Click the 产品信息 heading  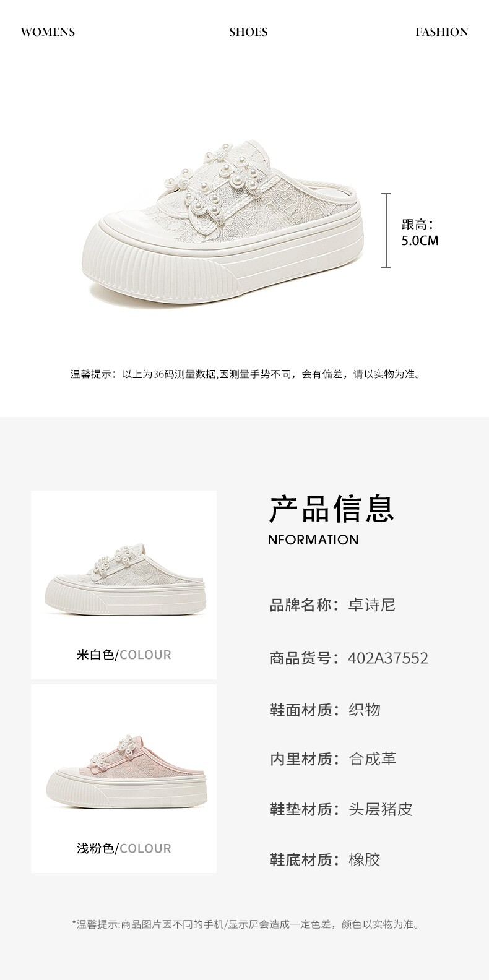[331, 509]
